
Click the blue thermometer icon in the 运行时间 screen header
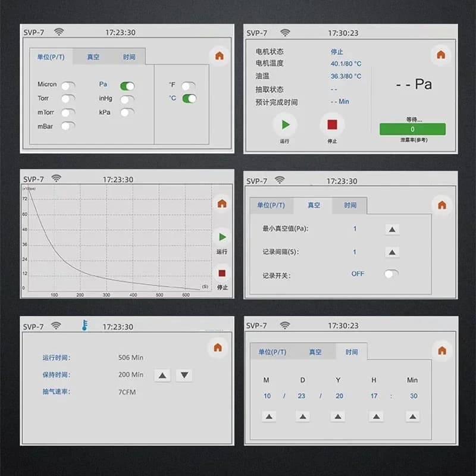pyautogui.click(x=84, y=325)
